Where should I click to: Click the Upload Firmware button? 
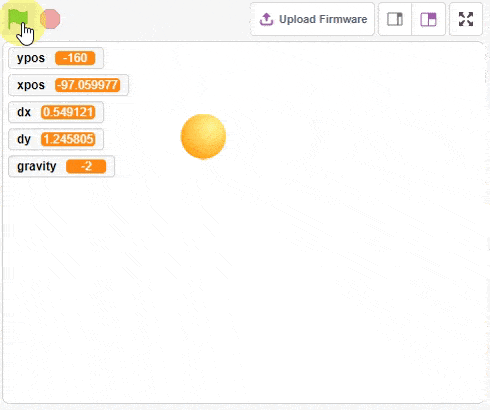312,19
